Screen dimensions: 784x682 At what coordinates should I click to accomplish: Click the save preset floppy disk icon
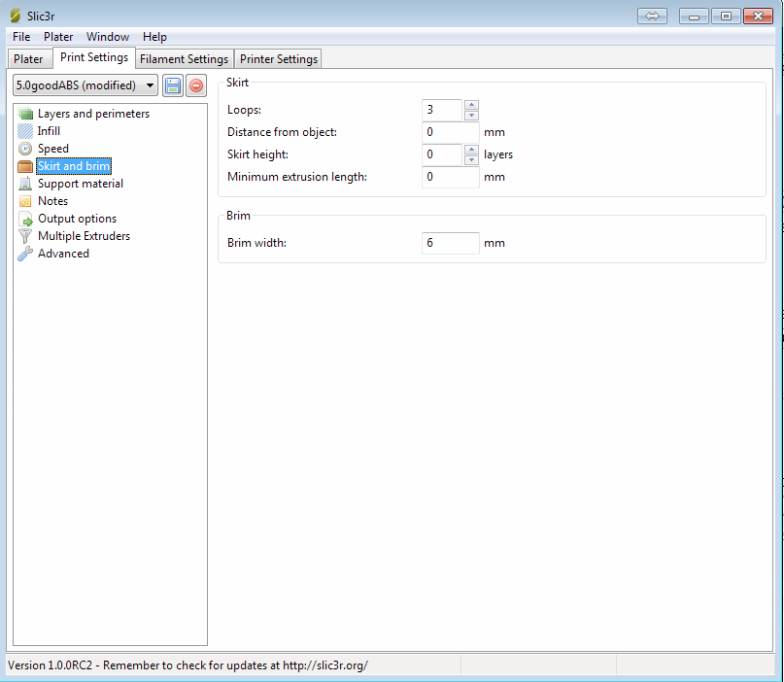(173, 85)
